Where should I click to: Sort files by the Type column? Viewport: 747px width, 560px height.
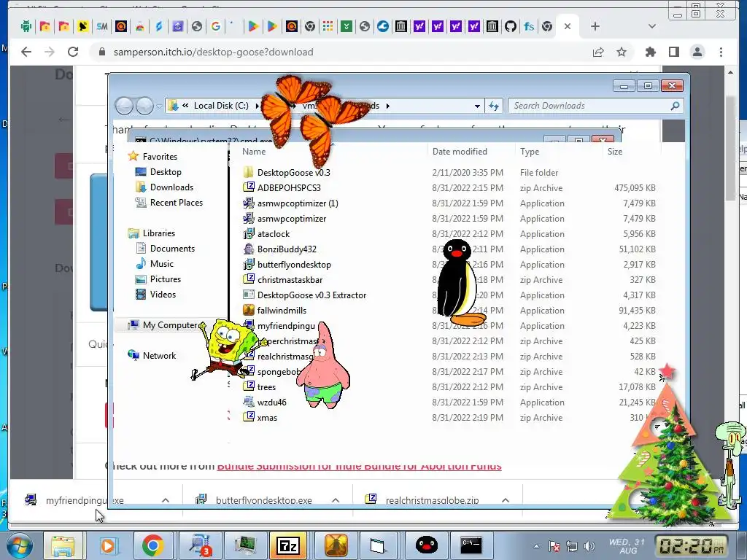click(530, 152)
